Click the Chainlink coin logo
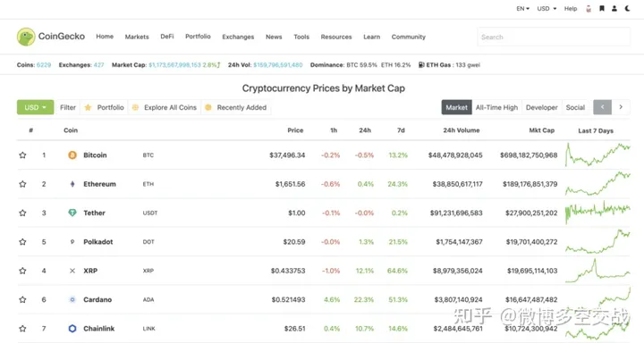The width and height of the screenshot is (644, 343). 72,328
